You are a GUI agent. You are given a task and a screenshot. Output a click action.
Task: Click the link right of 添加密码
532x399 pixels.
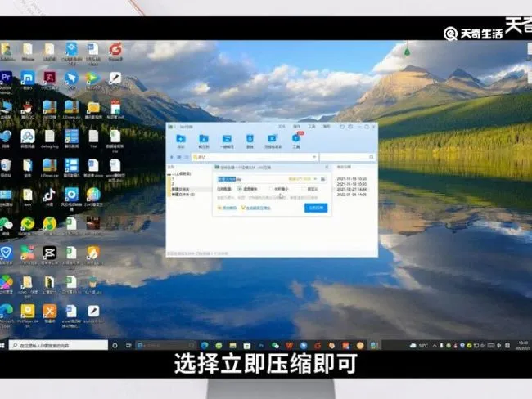coord(255,208)
